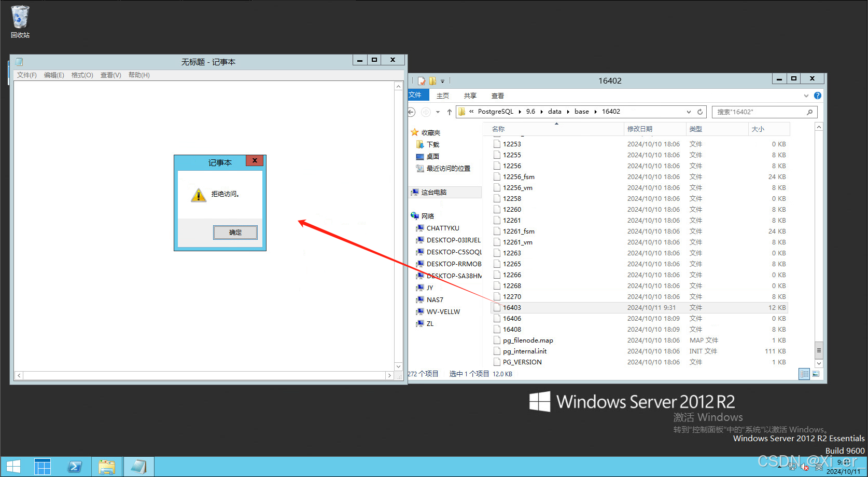The image size is (868, 477).
Task: Click new folder icon in quick access toolbar
Action: click(x=432, y=81)
